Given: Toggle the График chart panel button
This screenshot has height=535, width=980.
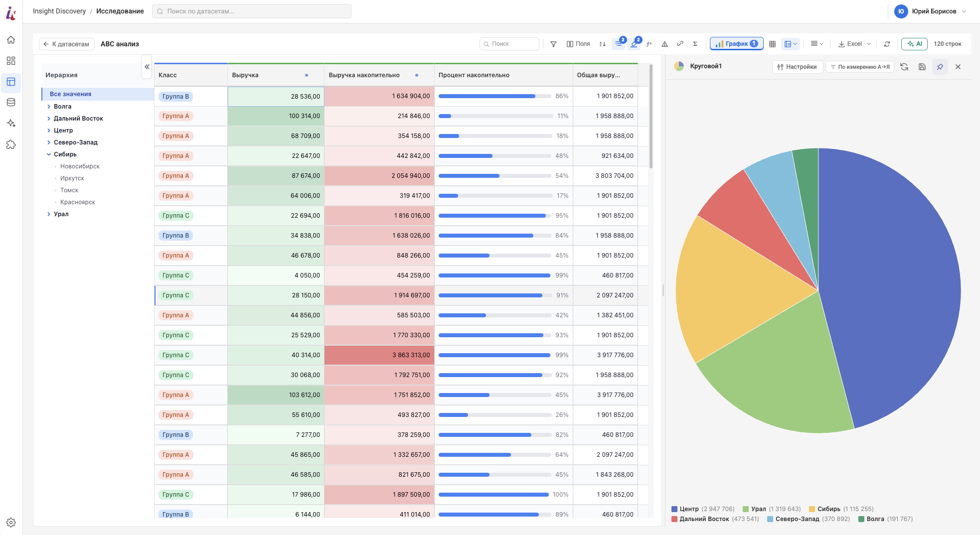Looking at the screenshot, I should click(x=737, y=44).
